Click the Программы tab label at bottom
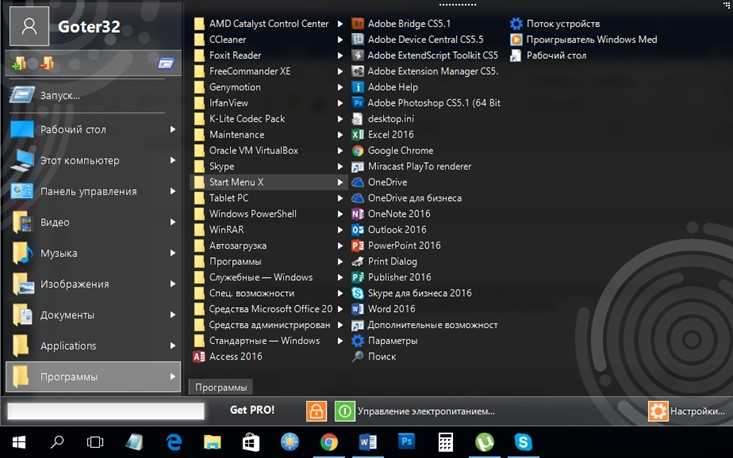The height and width of the screenshot is (458, 733). pos(221,387)
